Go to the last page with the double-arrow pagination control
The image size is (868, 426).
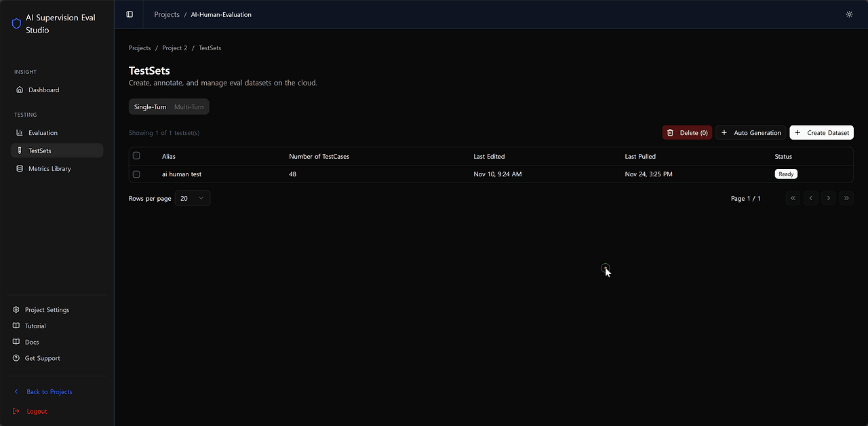[x=846, y=198]
